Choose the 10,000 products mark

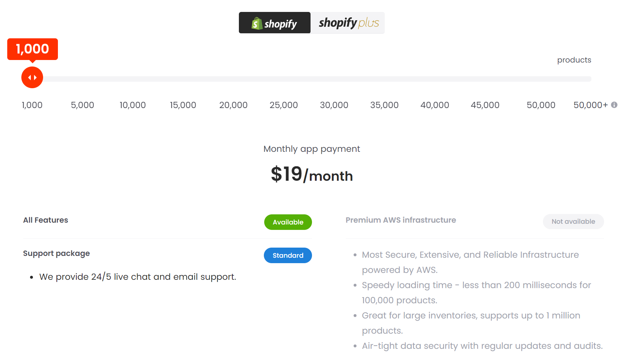(x=133, y=105)
